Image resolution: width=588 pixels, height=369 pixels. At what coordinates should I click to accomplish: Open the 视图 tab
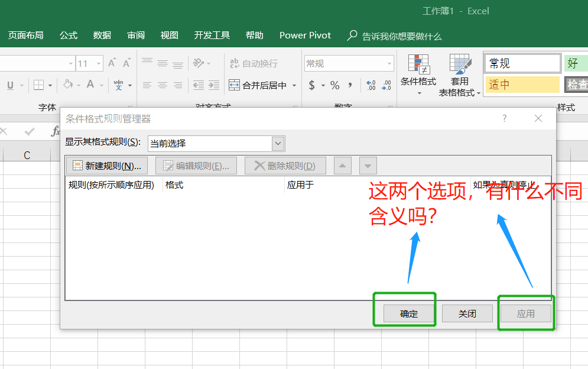tap(169, 35)
